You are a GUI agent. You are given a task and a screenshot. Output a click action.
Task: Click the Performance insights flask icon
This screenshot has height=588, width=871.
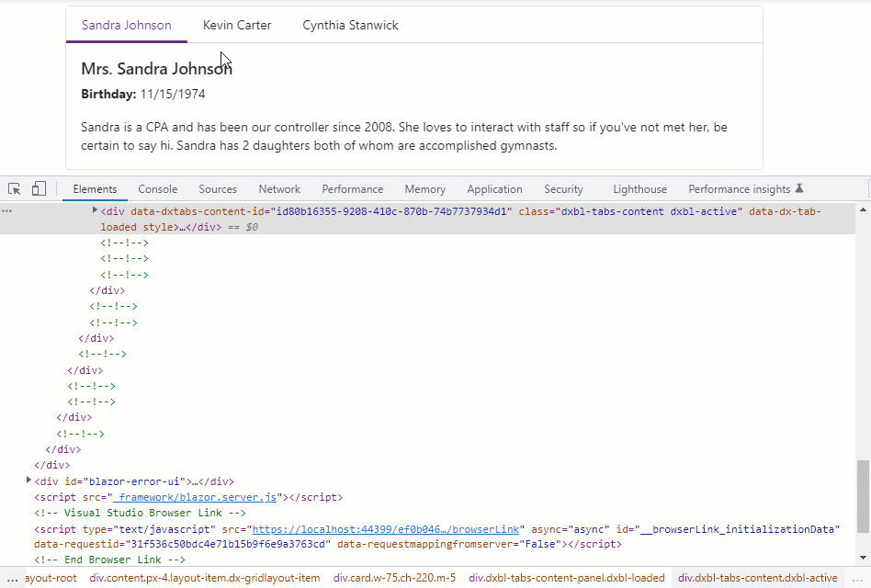(x=799, y=188)
